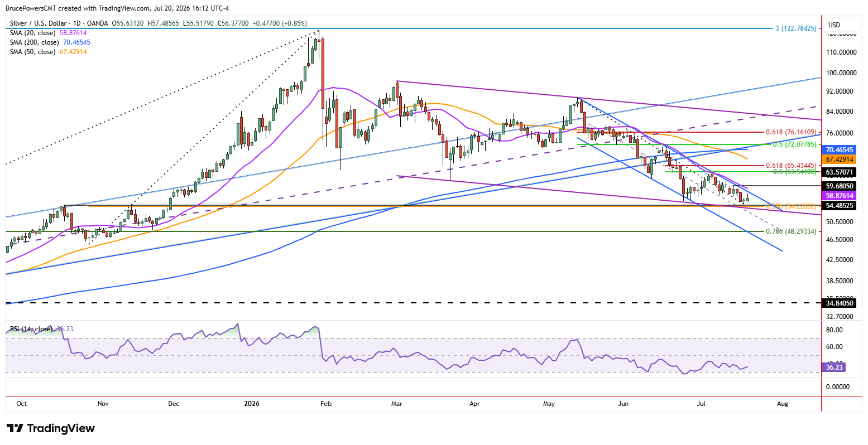Click the RSI 80.00 axis label

click(834, 330)
